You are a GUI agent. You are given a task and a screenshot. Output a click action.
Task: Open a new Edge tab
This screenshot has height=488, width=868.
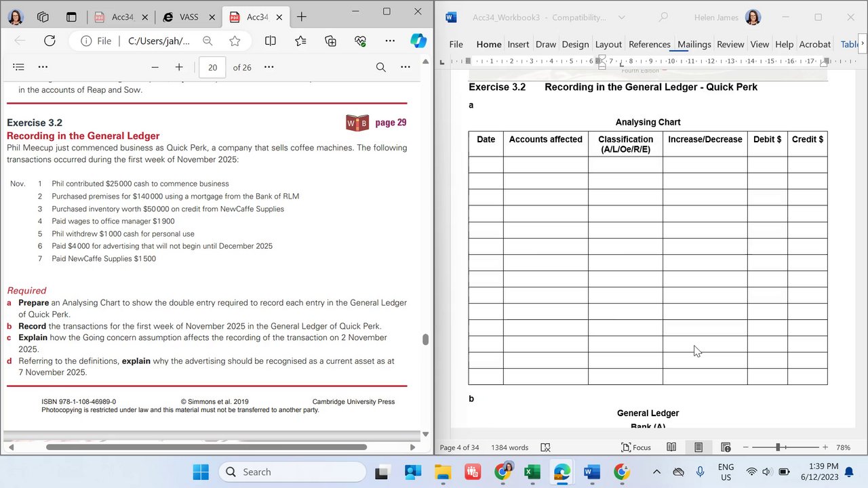(301, 17)
